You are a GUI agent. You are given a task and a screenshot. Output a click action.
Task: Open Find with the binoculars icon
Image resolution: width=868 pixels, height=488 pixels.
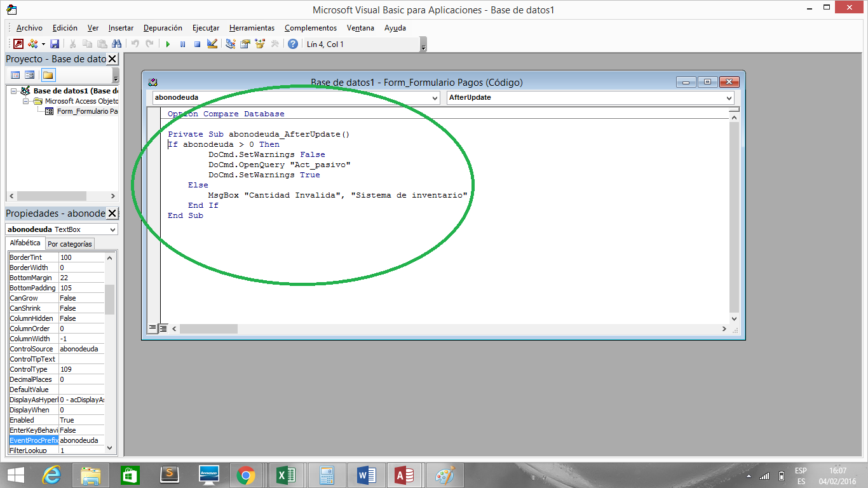pos(116,44)
